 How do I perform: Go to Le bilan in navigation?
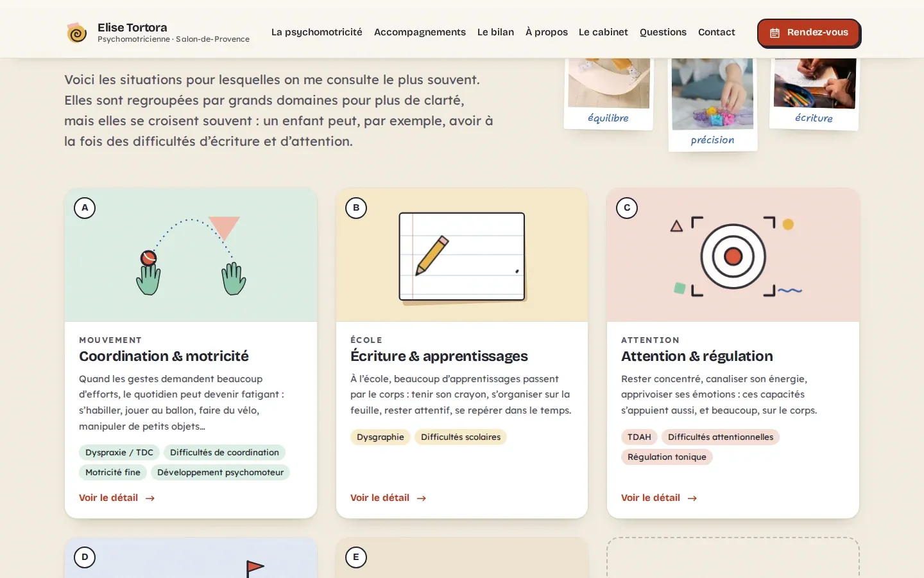(x=495, y=32)
